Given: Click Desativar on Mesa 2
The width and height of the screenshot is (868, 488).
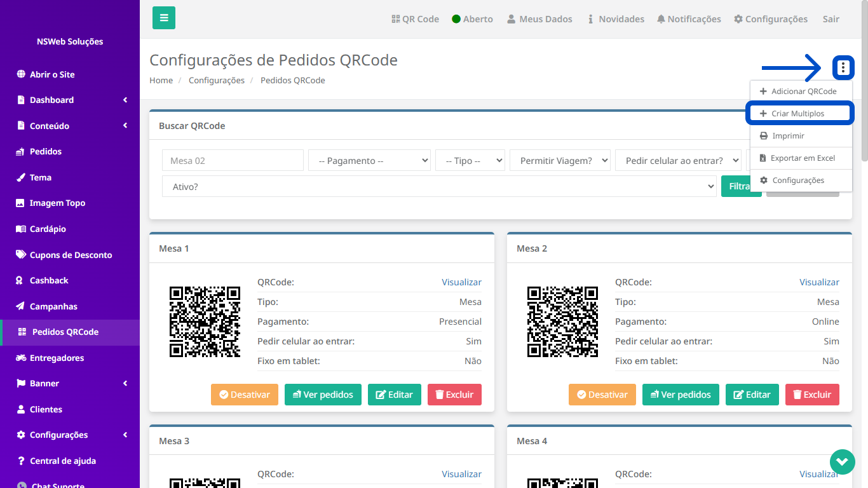Looking at the screenshot, I should pyautogui.click(x=602, y=395).
